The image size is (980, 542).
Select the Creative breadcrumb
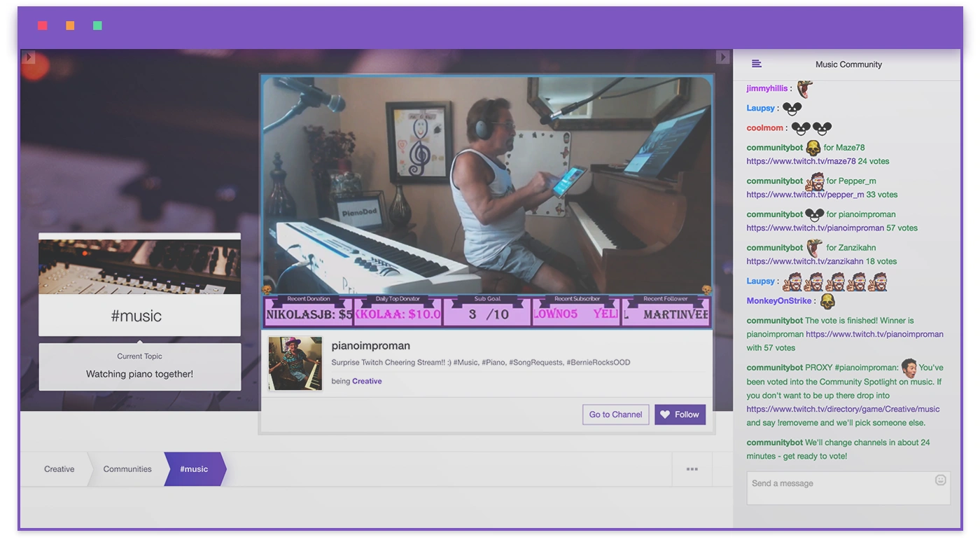[x=59, y=469]
